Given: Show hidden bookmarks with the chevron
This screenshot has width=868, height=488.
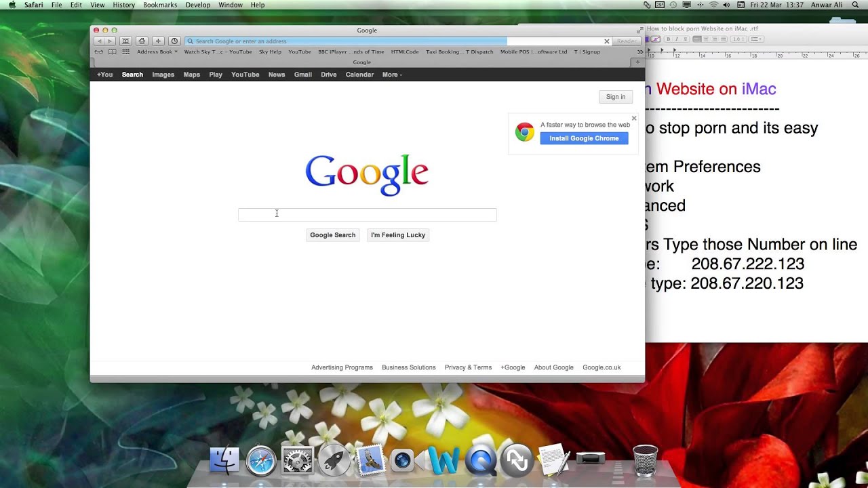Looking at the screenshot, I should [639, 52].
